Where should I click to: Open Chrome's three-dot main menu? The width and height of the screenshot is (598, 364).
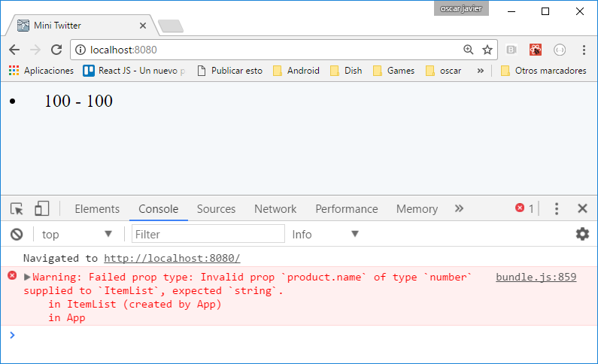584,50
